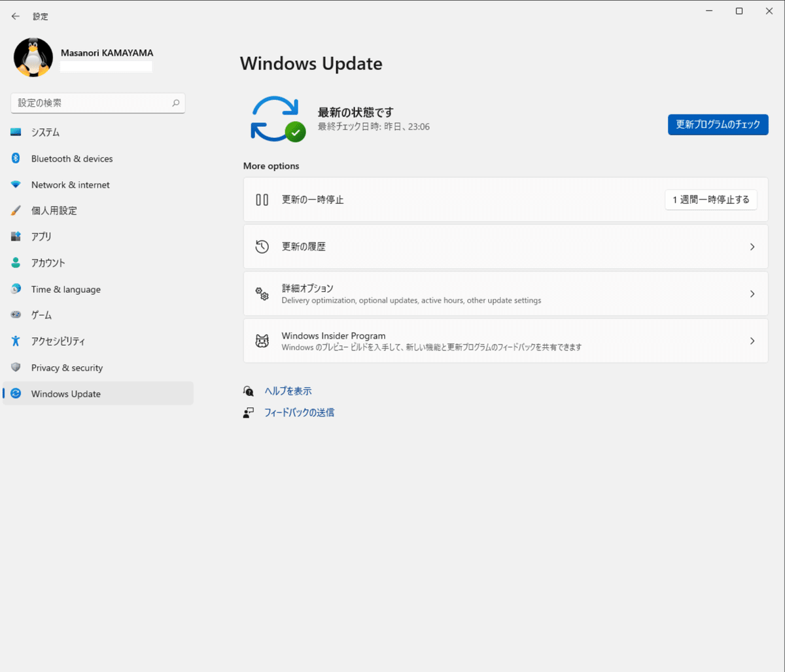Screen dimensions: 785x672
Task: Open アクセシビリティ settings
Action: [x=98, y=341]
